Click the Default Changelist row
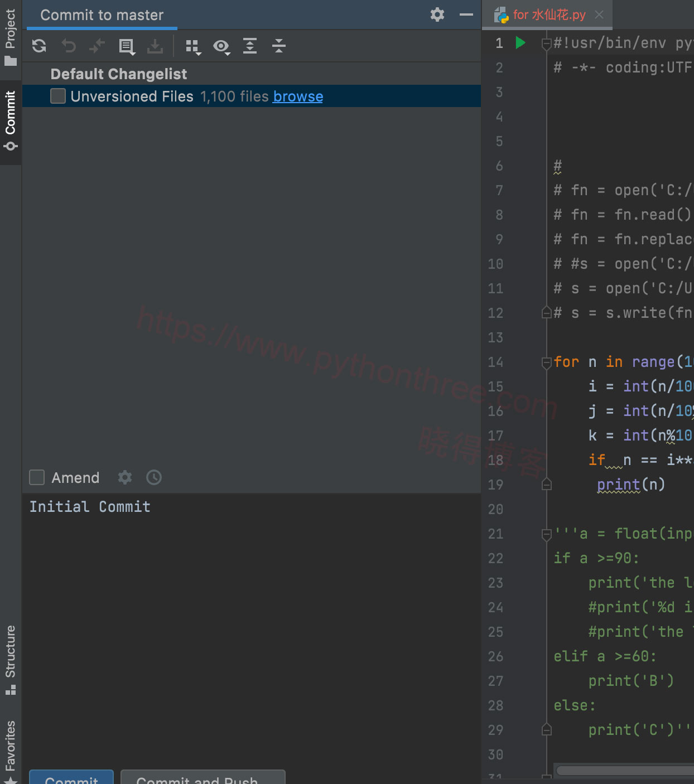The width and height of the screenshot is (694, 784). click(251, 74)
